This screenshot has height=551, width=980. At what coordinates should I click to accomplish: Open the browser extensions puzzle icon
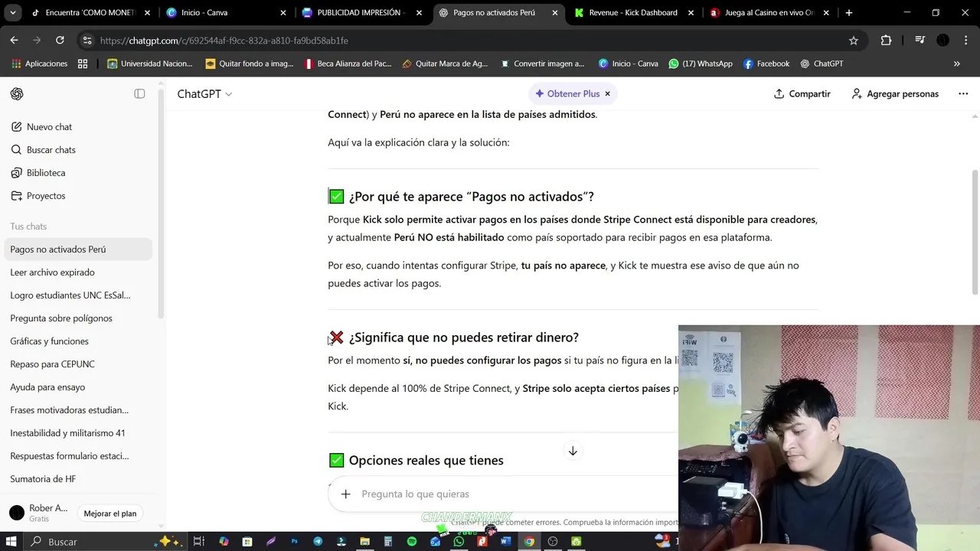tap(886, 41)
